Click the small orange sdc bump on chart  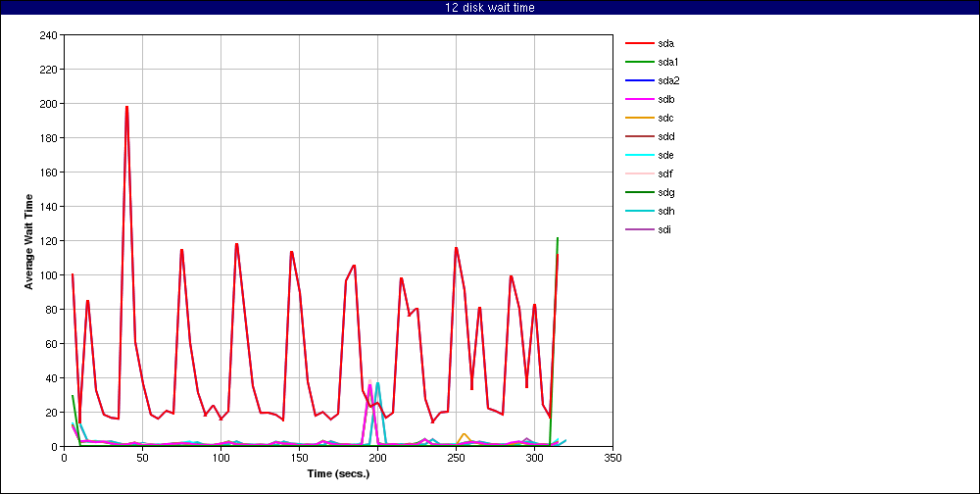coord(464,433)
